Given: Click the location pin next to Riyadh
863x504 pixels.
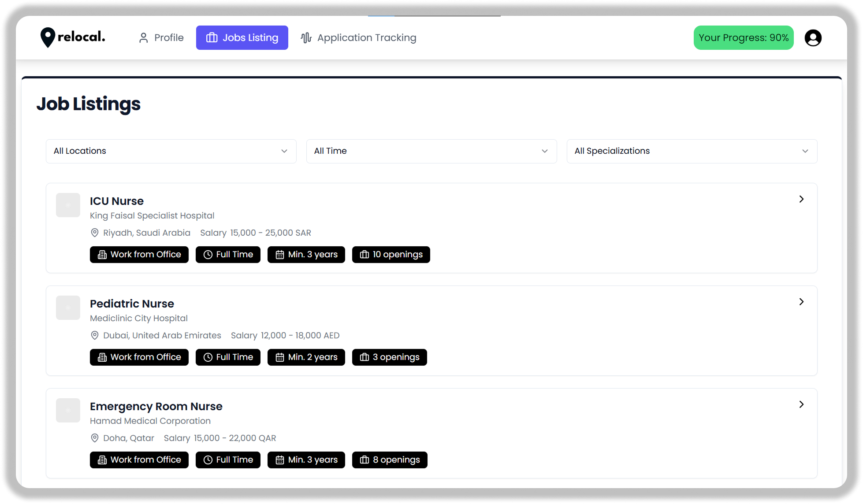Looking at the screenshot, I should [94, 233].
